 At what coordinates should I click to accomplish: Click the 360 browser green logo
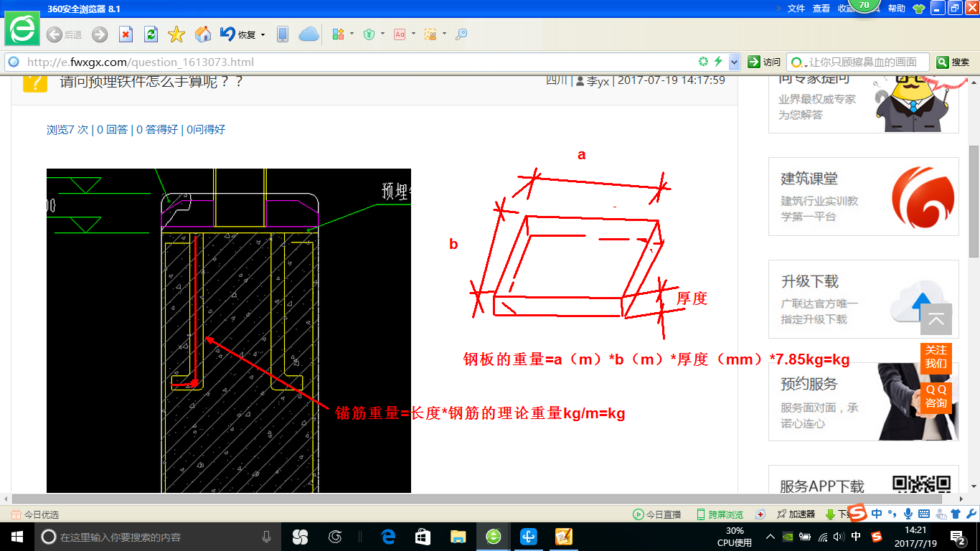click(23, 28)
